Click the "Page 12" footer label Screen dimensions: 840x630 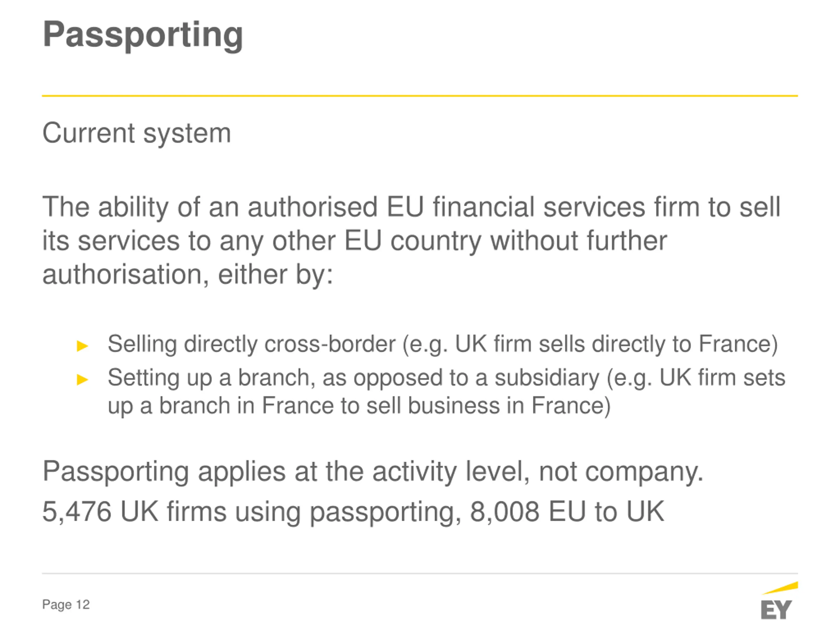click(x=66, y=604)
